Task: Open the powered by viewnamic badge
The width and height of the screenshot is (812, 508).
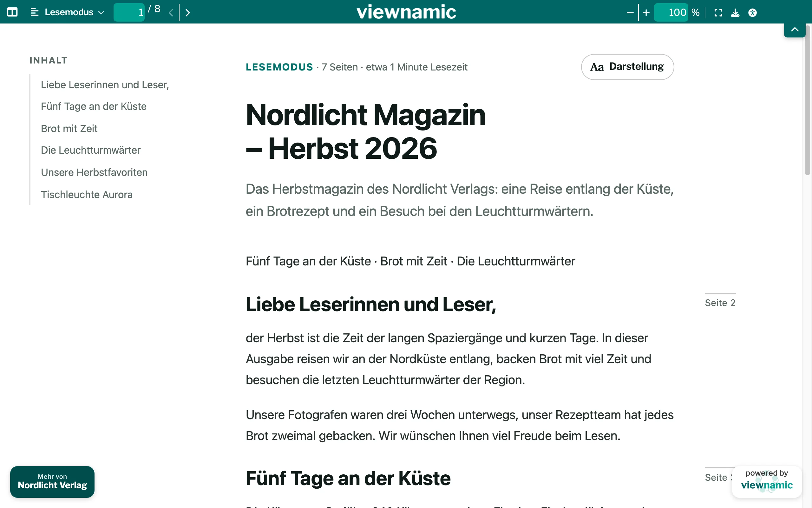Action: pyautogui.click(x=767, y=481)
